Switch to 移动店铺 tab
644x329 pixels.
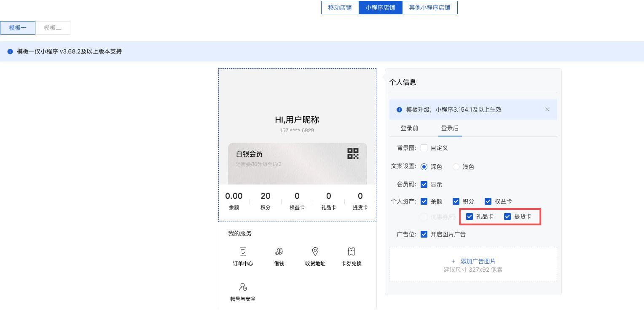340,8
